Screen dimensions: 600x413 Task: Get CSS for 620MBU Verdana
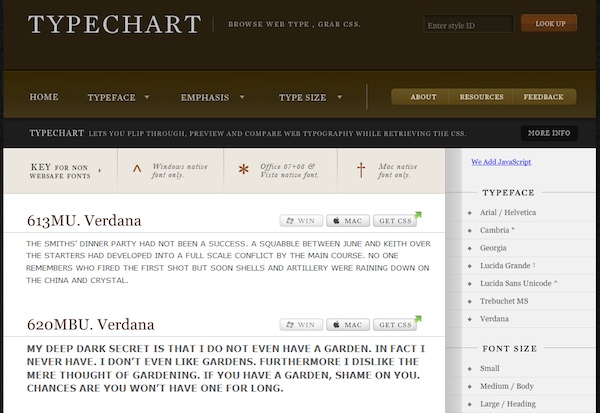tap(395, 325)
